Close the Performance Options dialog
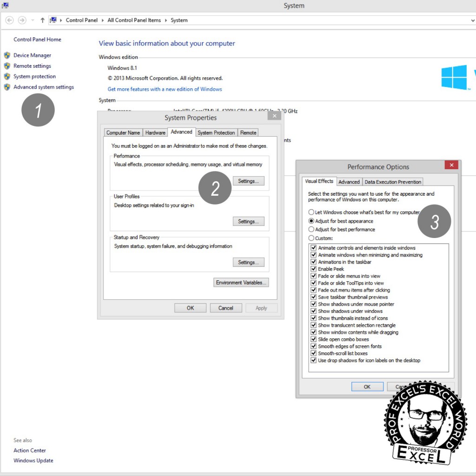Image resolution: width=476 pixels, height=476 pixels. [x=451, y=165]
